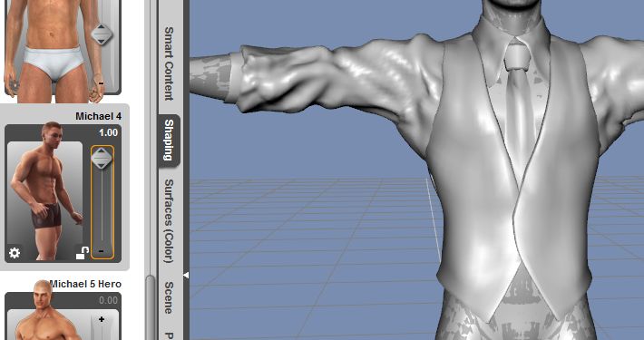644x340 pixels.
Task: Open the Surfaces (Color) tab
Action: pos(169,221)
